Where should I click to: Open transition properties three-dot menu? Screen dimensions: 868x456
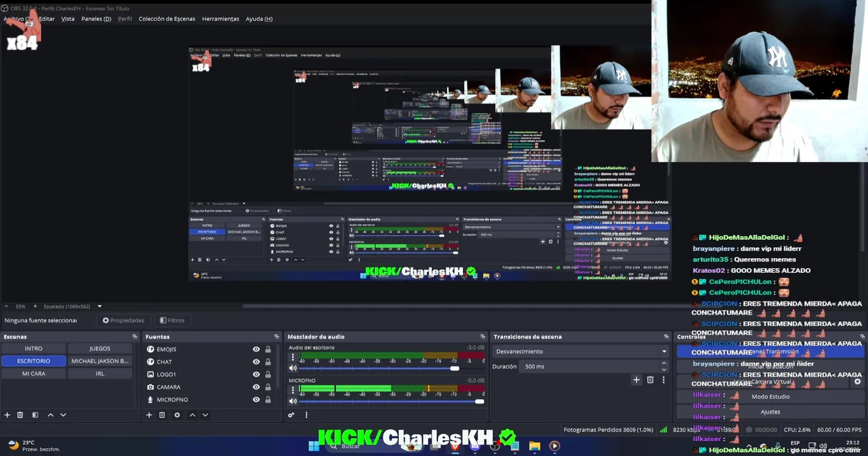(664, 380)
